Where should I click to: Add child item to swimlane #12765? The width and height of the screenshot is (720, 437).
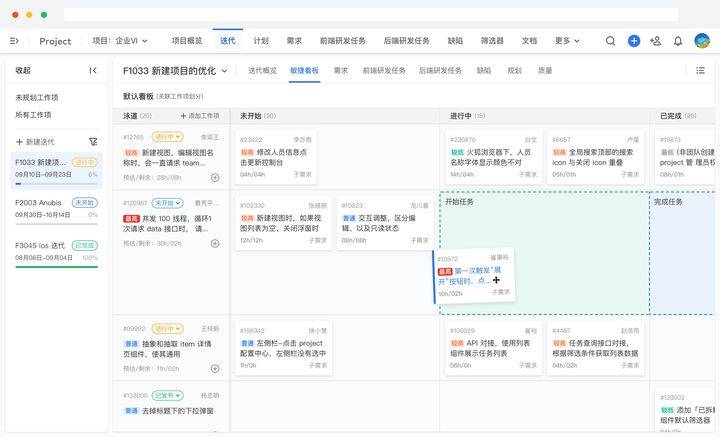tap(215, 177)
